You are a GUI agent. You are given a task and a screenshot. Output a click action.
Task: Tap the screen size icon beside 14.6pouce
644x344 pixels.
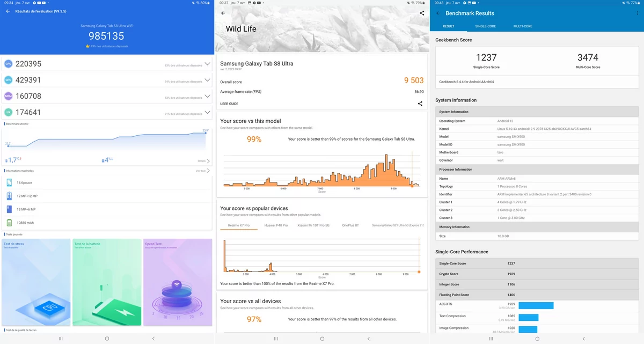coord(10,182)
